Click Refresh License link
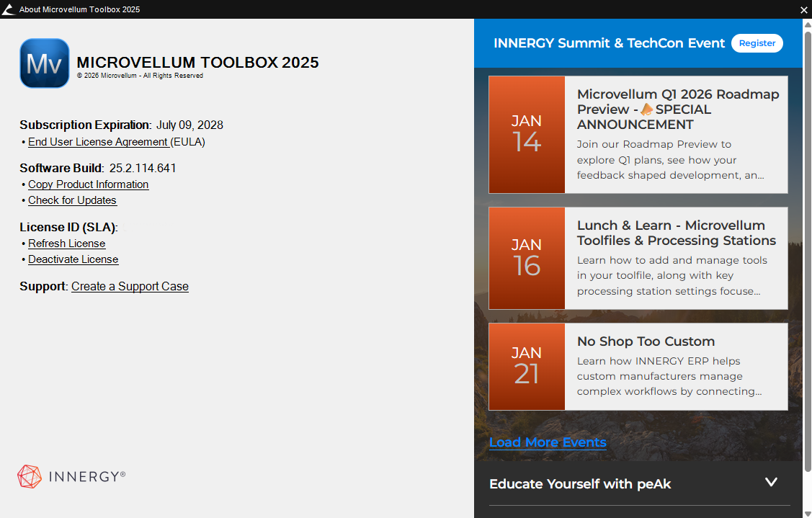The height and width of the screenshot is (518, 812). 66,244
